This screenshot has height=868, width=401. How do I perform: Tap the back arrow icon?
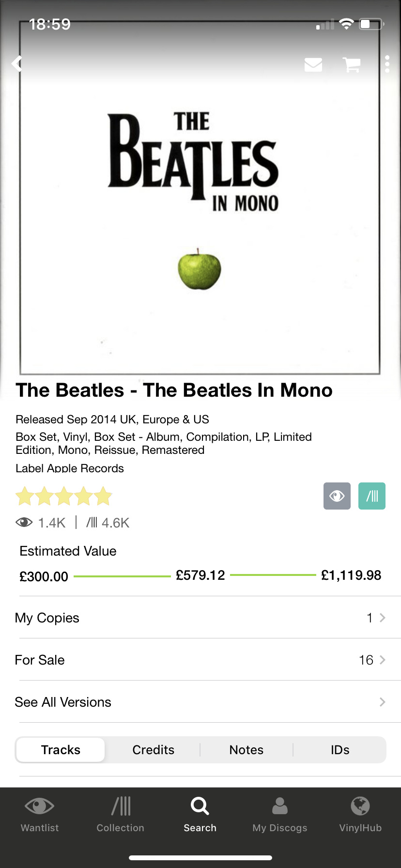coord(17,63)
